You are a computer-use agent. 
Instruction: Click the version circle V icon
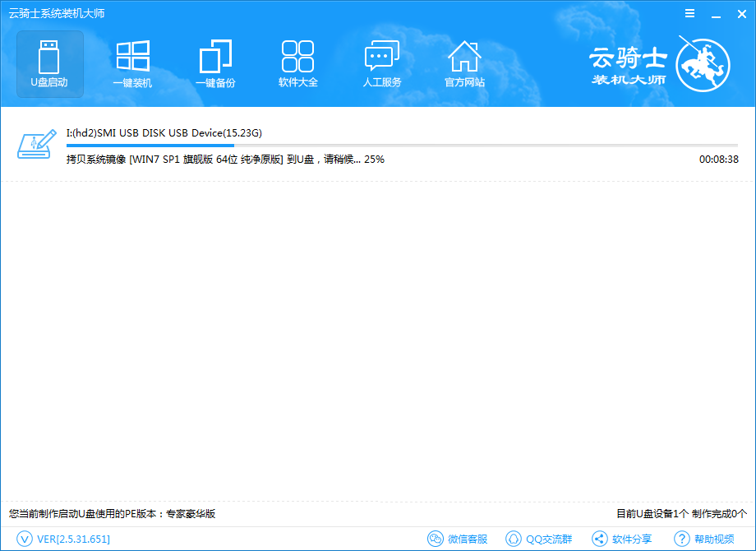coord(25,539)
